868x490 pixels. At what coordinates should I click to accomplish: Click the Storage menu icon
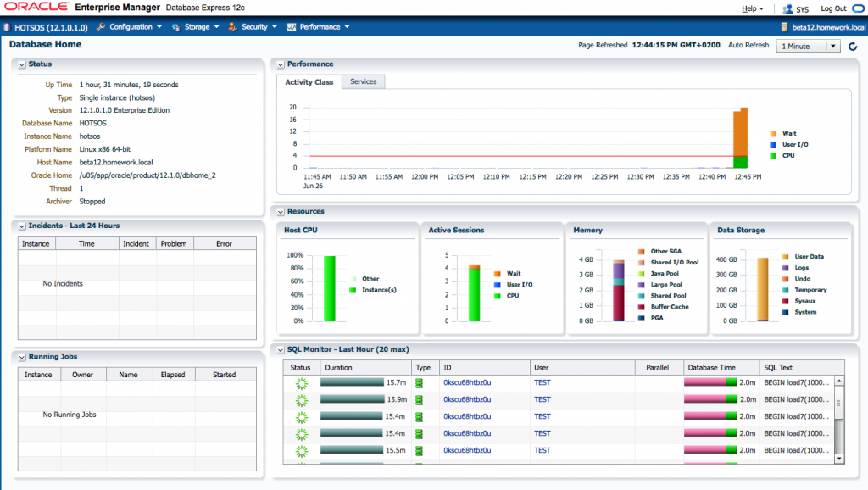(175, 27)
